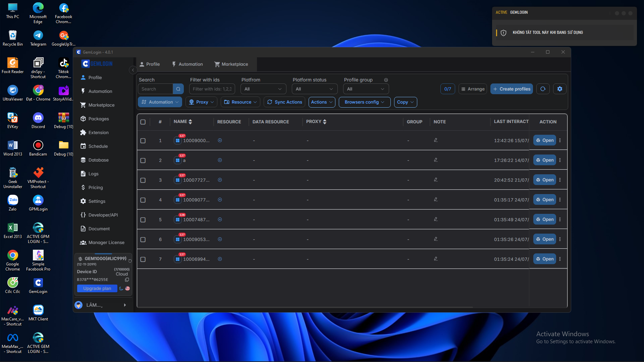Viewport: 644px width, 362px height.
Task: Expand the Profile group dropdown
Action: (x=366, y=89)
